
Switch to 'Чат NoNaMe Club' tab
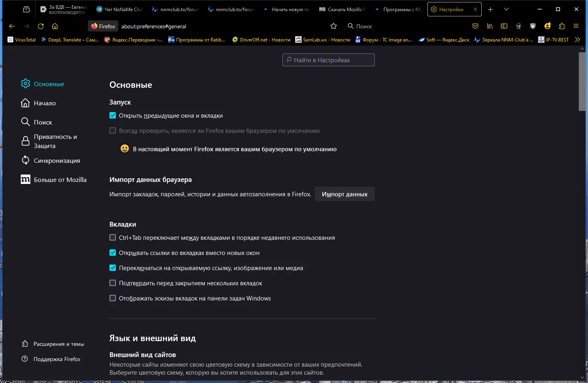click(120, 9)
